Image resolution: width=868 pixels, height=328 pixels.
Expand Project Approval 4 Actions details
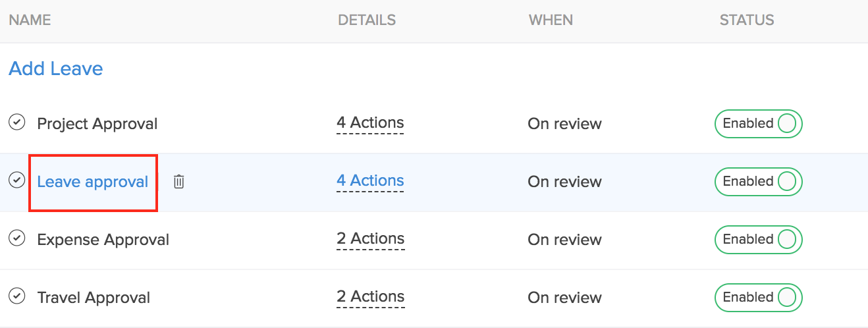point(370,123)
